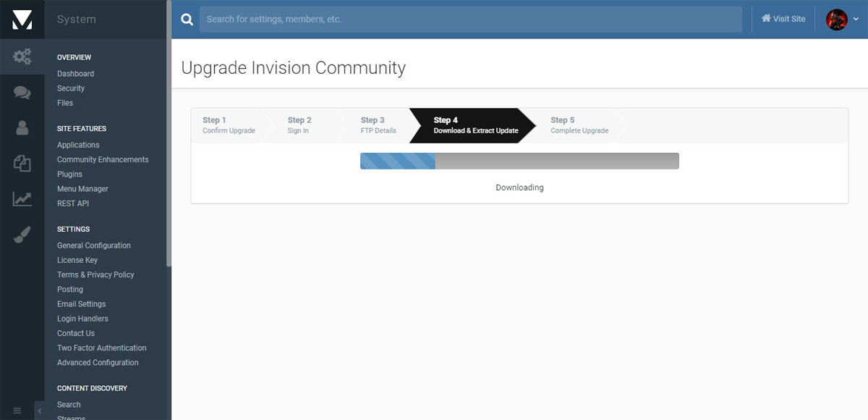
Task: Select the Step 3 FTP Details tab
Action: (x=378, y=125)
